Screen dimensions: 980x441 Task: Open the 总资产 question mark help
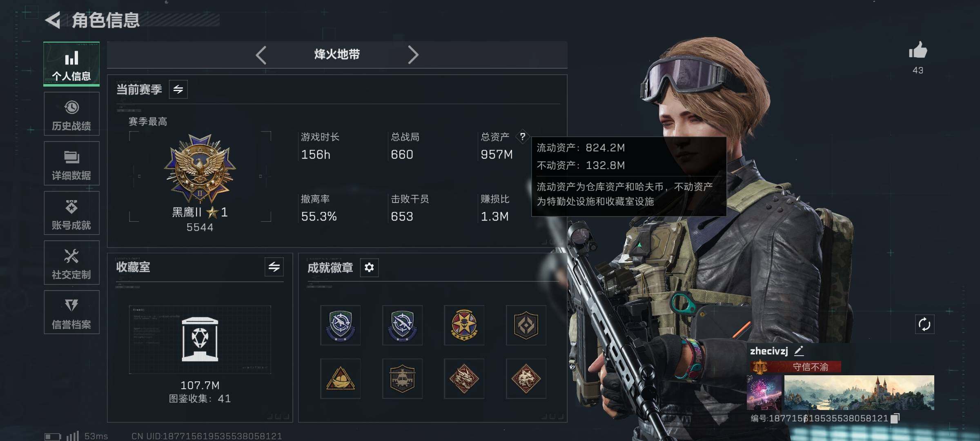point(523,136)
